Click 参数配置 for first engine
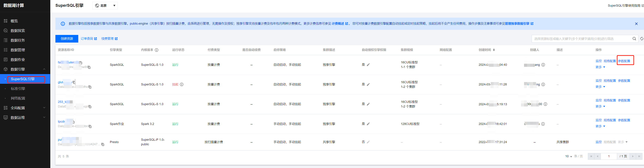Screen dimensions: 644x168 [x=624, y=61]
